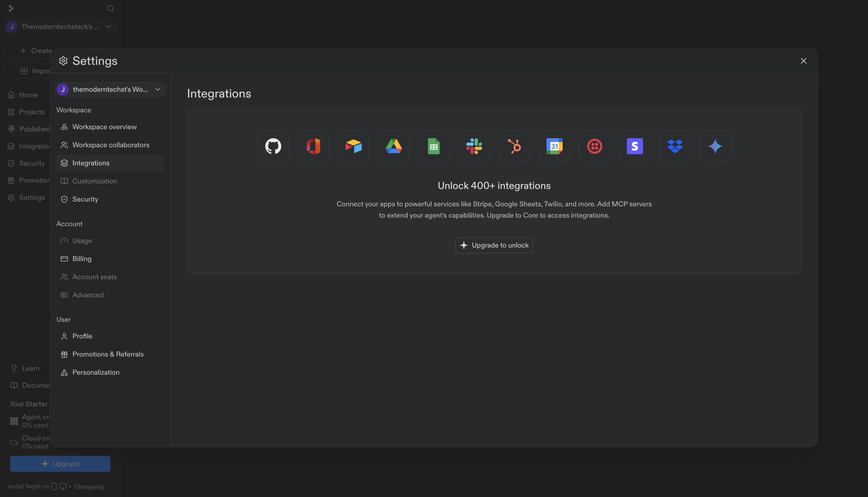Click the Integrations page title
This screenshot has height=497, width=868.
[x=219, y=94]
